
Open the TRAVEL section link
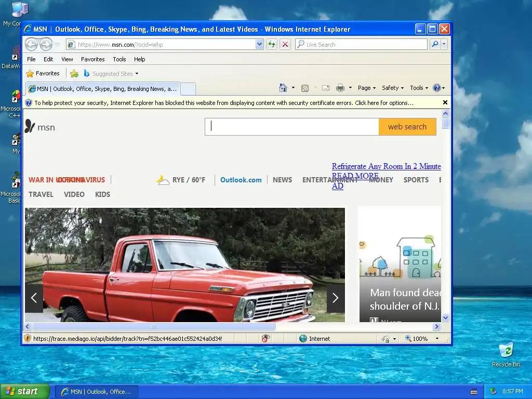[41, 194]
